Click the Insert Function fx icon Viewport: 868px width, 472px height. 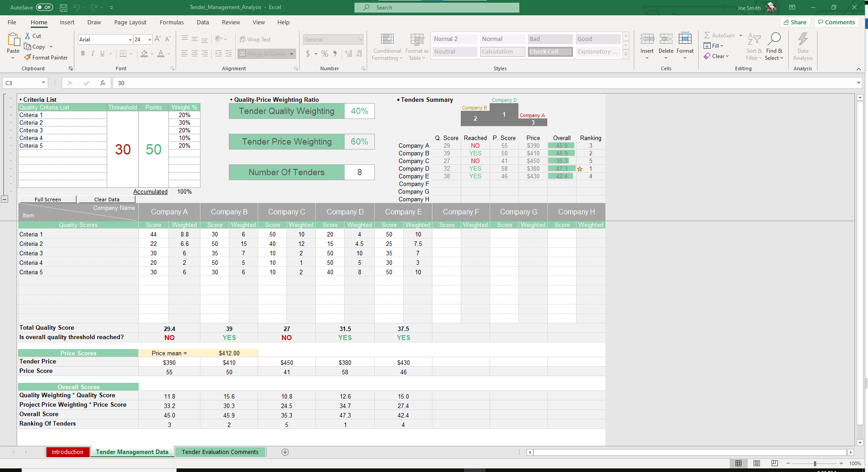pyautogui.click(x=103, y=83)
